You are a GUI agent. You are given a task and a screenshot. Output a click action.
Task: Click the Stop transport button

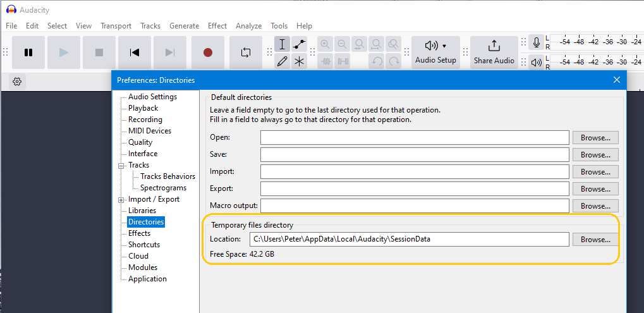click(x=99, y=52)
